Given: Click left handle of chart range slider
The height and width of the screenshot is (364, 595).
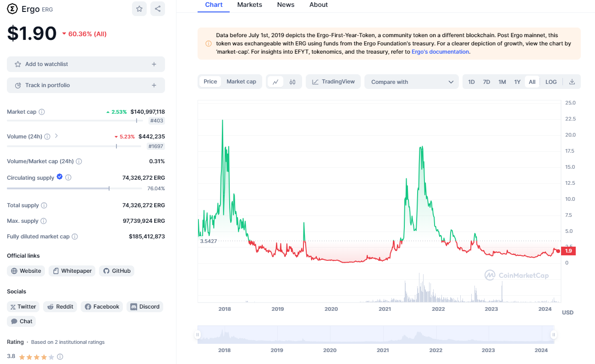Looking at the screenshot, I should pos(198,335).
